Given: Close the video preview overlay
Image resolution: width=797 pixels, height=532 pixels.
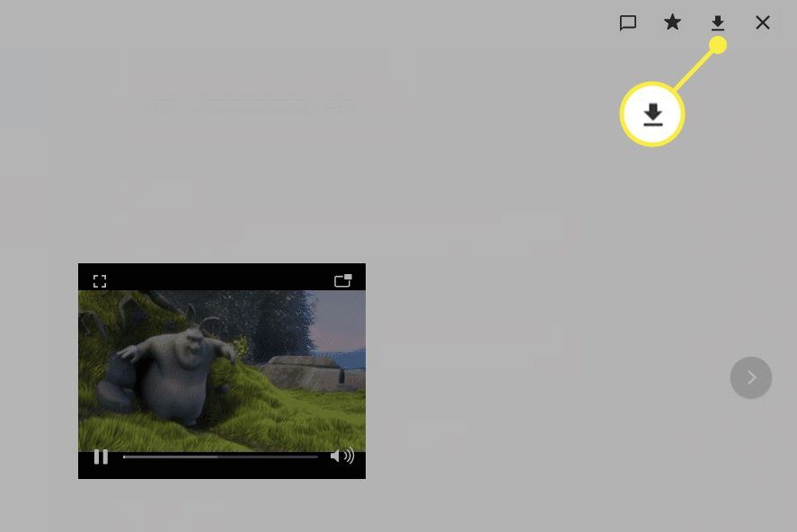Looking at the screenshot, I should [763, 22].
